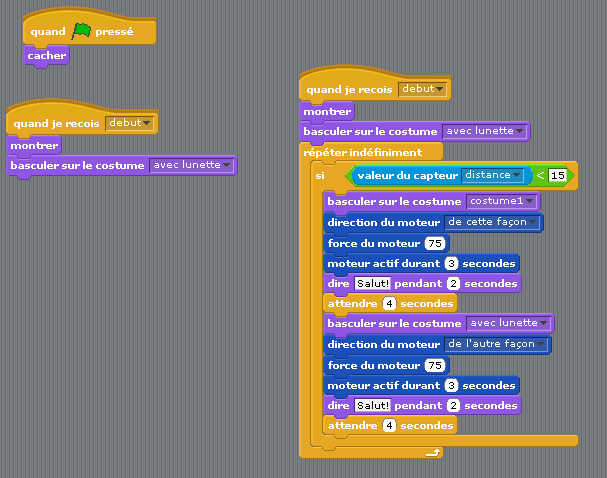Click first 'force du moteur' 75 value field

(435, 243)
